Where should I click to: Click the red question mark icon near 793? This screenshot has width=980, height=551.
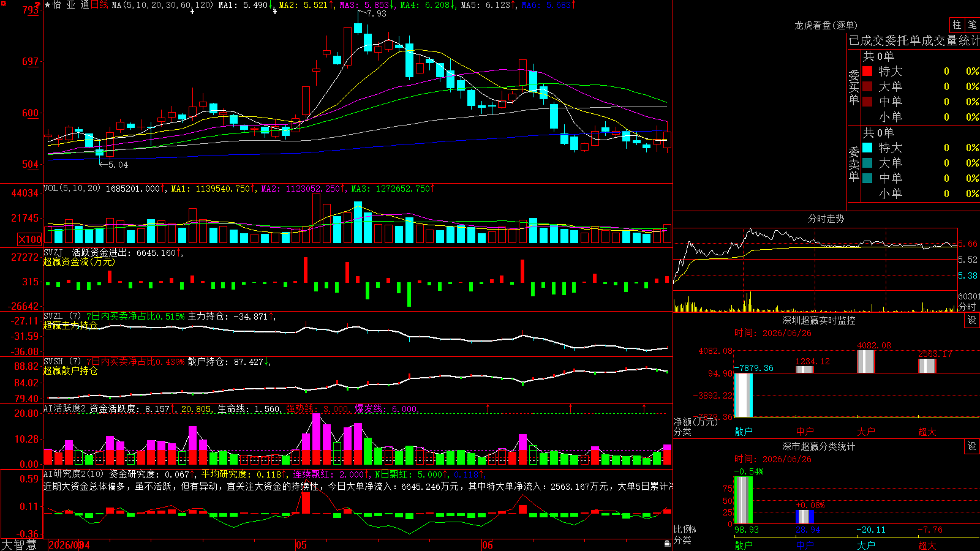point(38,4)
